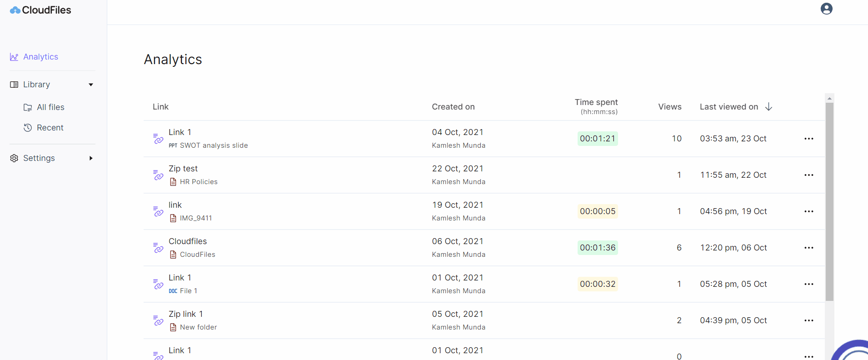This screenshot has height=360, width=868.
Task: Expand the Settings section arrow
Action: 91,158
